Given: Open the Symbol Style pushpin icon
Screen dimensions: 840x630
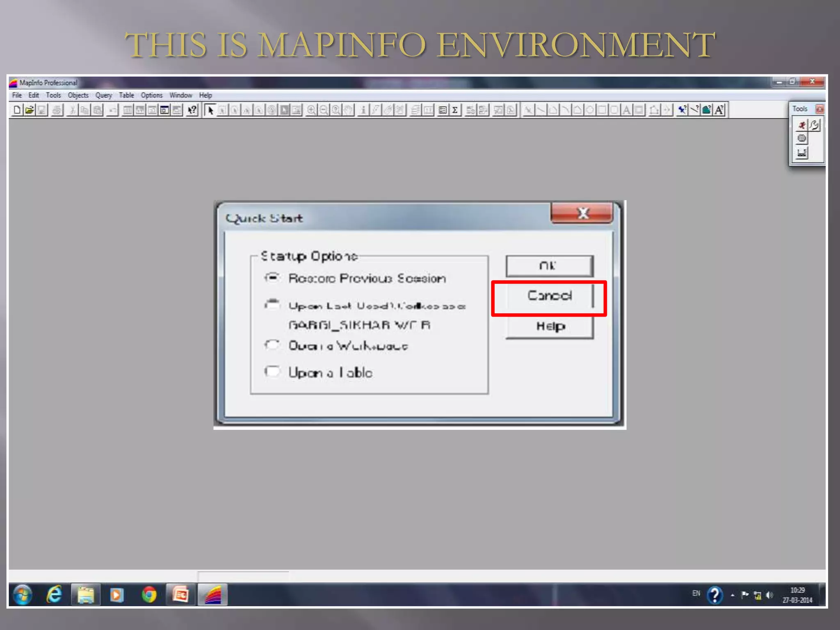Looking at the screenshot, I should tap(682, 110).
